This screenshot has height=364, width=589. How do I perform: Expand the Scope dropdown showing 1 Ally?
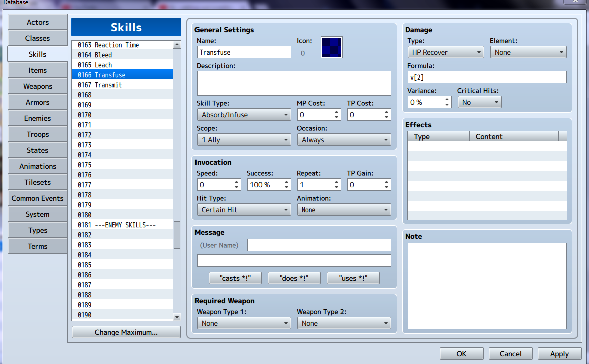pyautogui.click(x=244, y=139)
